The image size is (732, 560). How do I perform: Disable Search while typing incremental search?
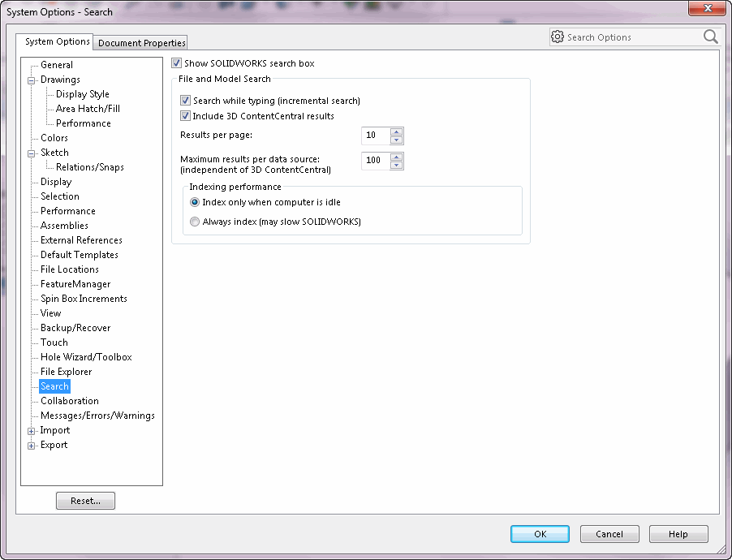pos(185,101)
